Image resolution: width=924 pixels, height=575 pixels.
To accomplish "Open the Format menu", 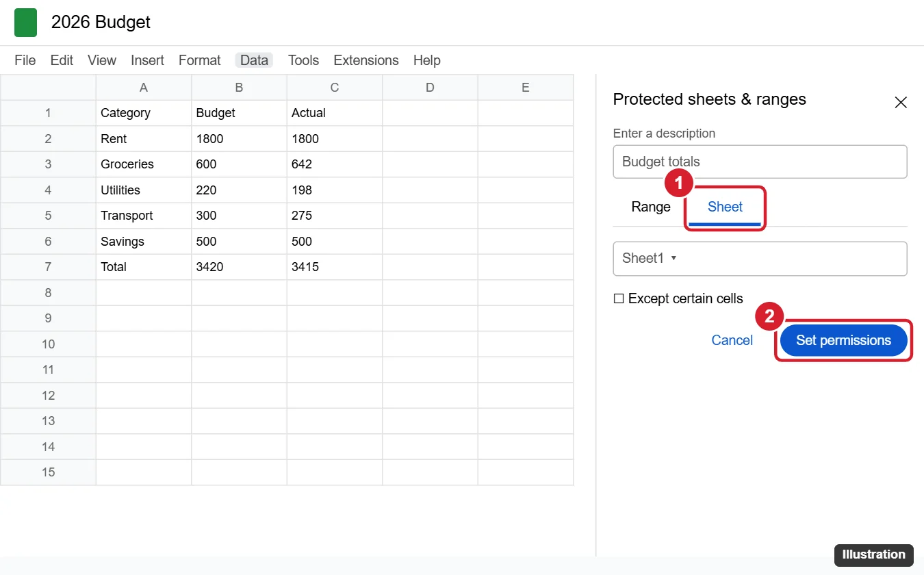I will point(200,60).
